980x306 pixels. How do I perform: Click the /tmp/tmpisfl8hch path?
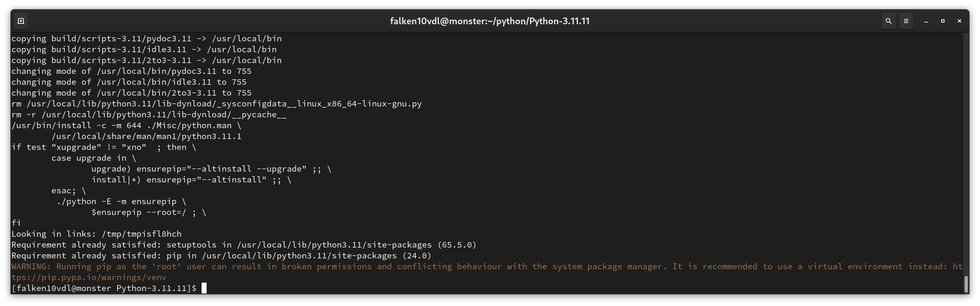tap(141, 234)
